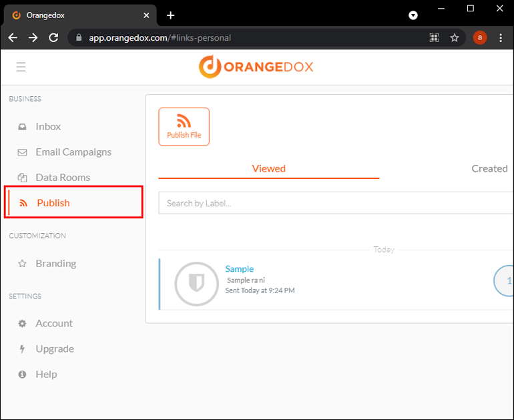Click the Orangedox logo
This screenshot has height=420, width=514.
pos(256,67)
